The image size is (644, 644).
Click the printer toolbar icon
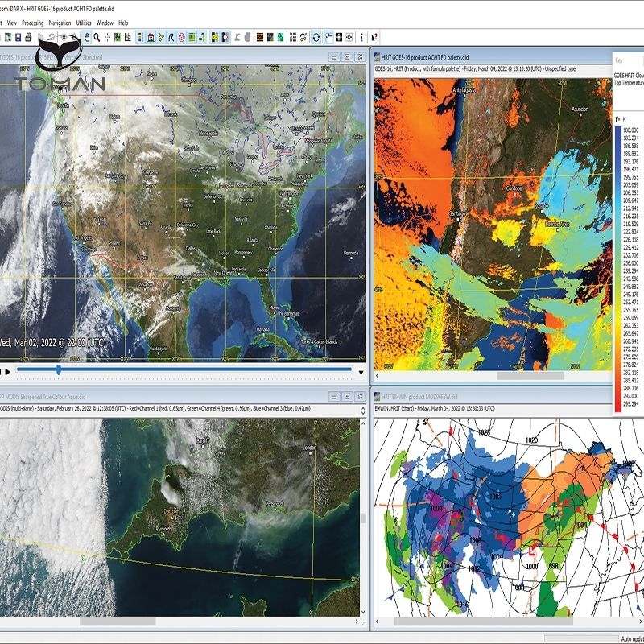[x=28, y=38]
